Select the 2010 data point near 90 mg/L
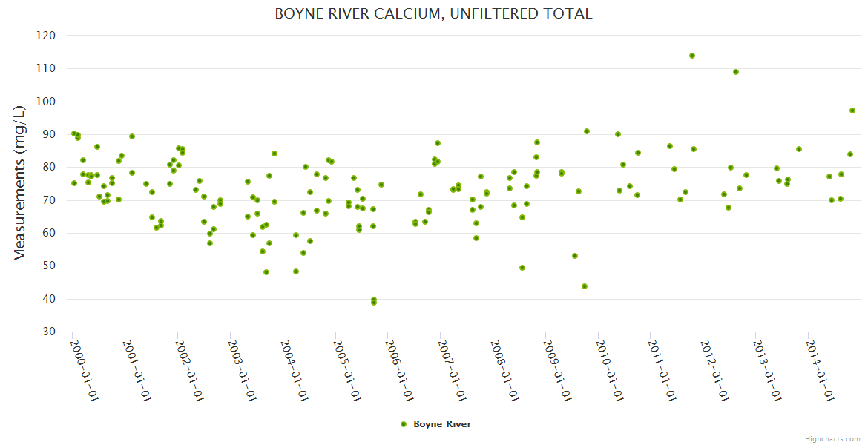868x445 pixels. pyautogui.click(x=618, y=134)
